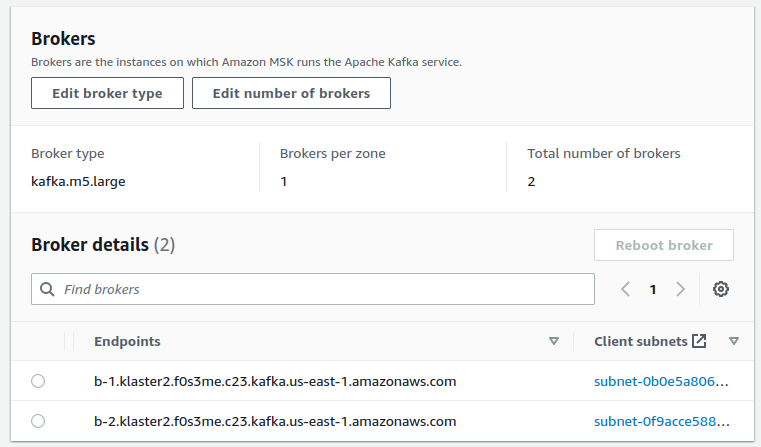761x447 pixels.
Task: Click the Endpoints column header
Action: (x=127, y=341)
